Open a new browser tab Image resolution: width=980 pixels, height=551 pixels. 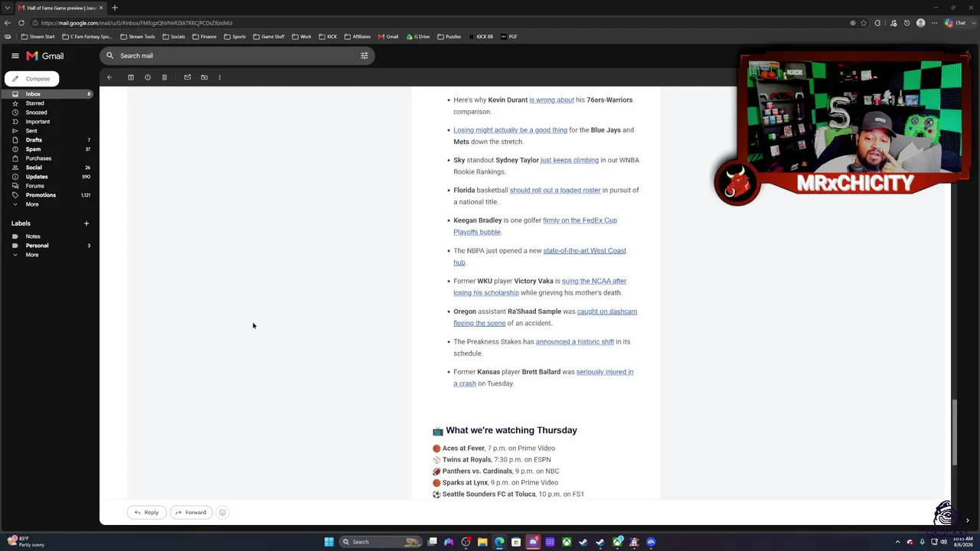coord(115,8)
